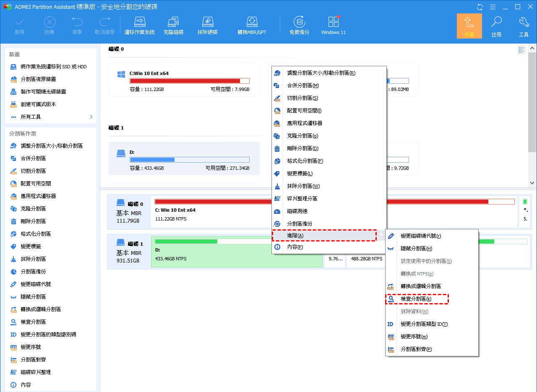
Task: Select 合併分割區(M) in the context menu
Action: pos(329,86)
